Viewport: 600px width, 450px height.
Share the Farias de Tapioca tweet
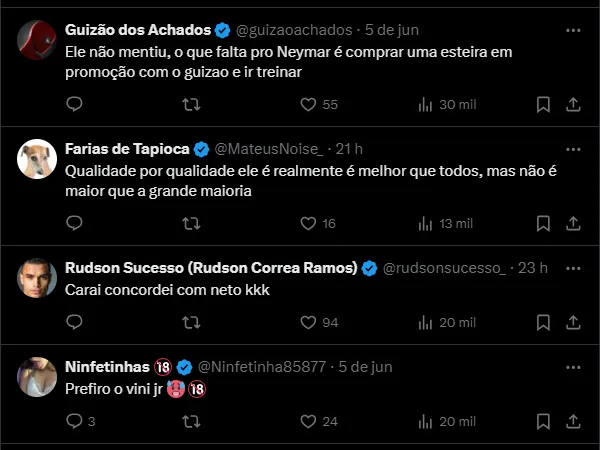[574, 223]
